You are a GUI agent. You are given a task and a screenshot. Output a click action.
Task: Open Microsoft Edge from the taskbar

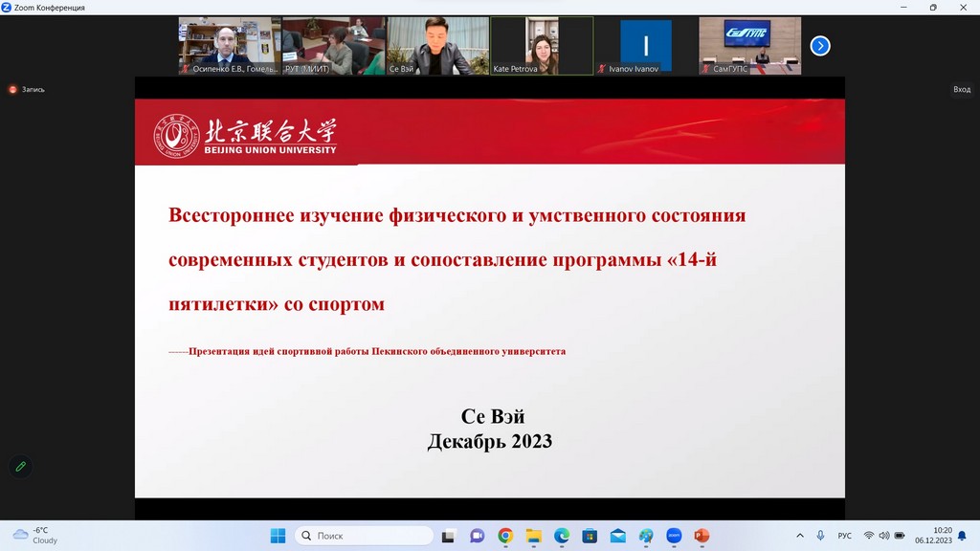click(x=562, y=536)
